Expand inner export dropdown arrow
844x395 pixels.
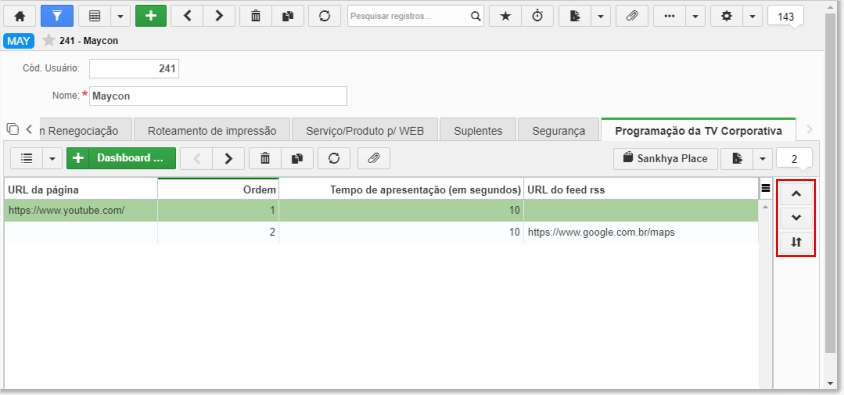(762, 159)
